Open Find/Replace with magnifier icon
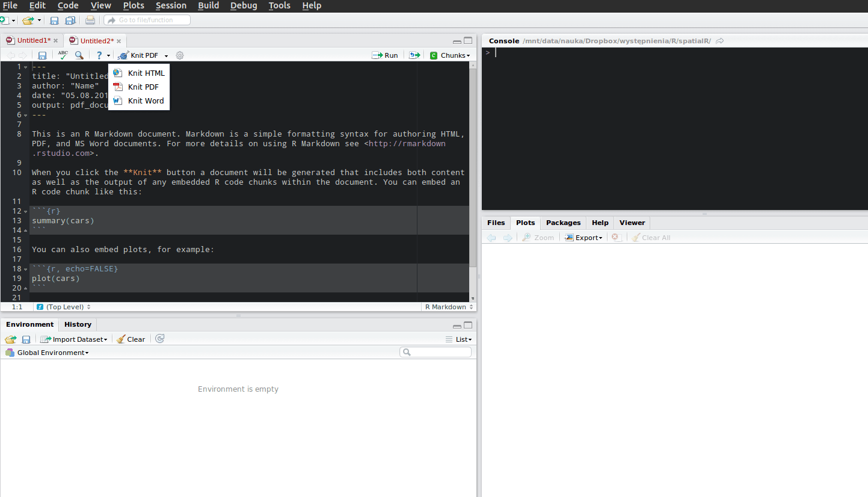Screen dimensions: 868x497 click(79, 55)
